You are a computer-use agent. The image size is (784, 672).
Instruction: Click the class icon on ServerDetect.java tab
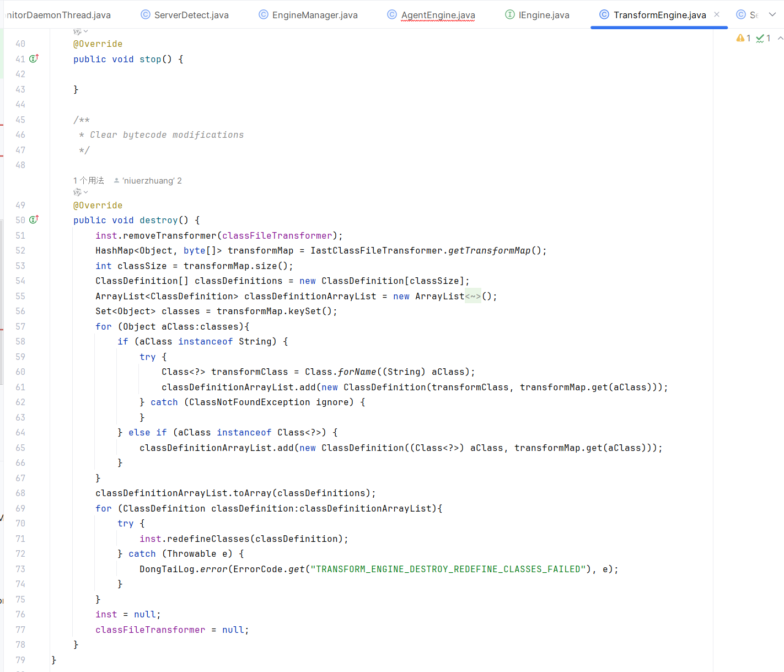(146, 15)
